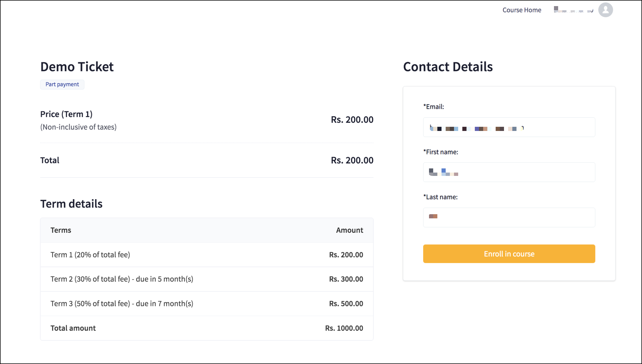The image size is (642, 364).
Task: Click the account name beside the avatar
Action: [573, 10]
